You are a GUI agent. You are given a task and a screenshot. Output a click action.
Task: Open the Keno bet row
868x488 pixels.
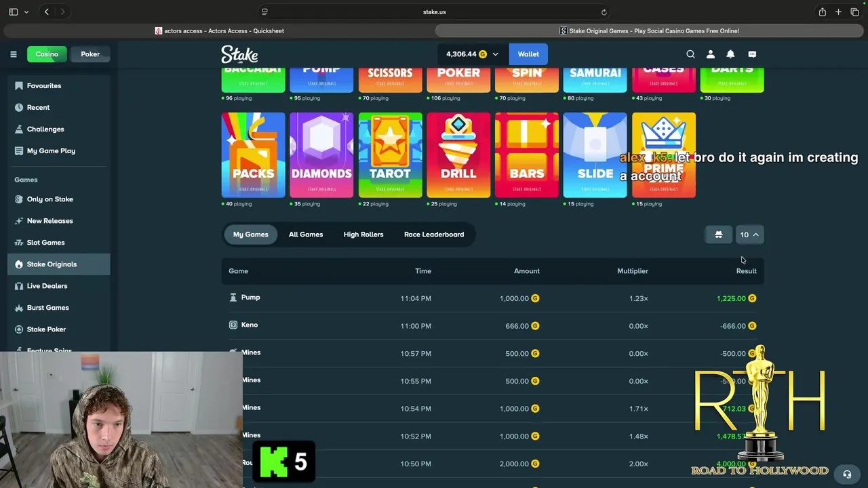pos(492,326)
